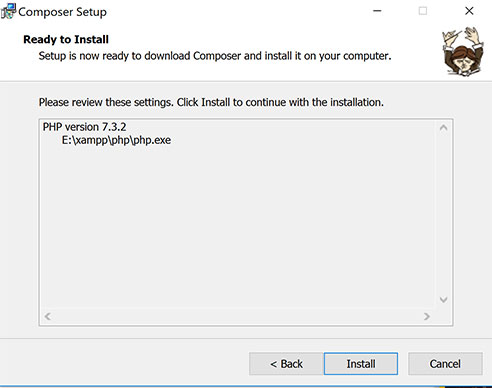Image resolution: width=492 pixels, height=388 pixels.
Task: Click the settings box scroll right arrow
Action: click(x=426, y=316)
